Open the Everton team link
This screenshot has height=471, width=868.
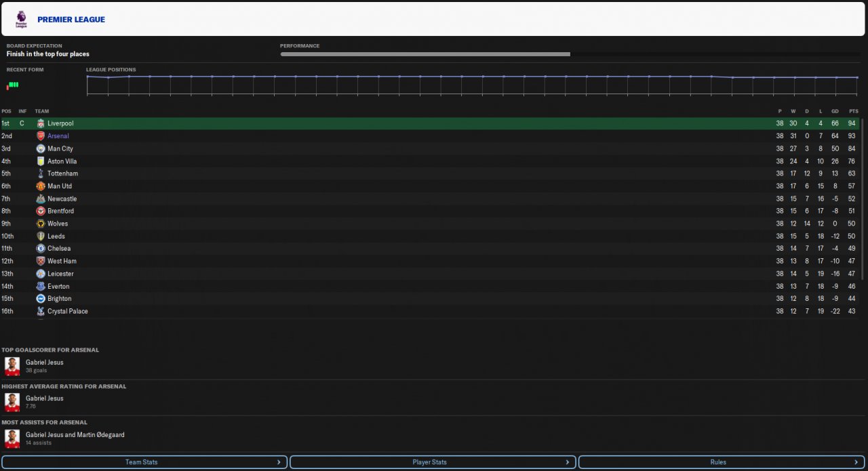point(58,286)
